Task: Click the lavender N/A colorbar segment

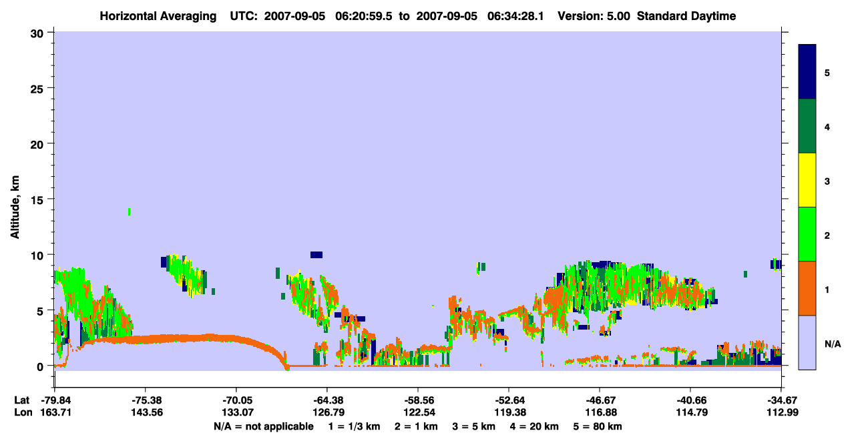Action: tap(807, 342)
